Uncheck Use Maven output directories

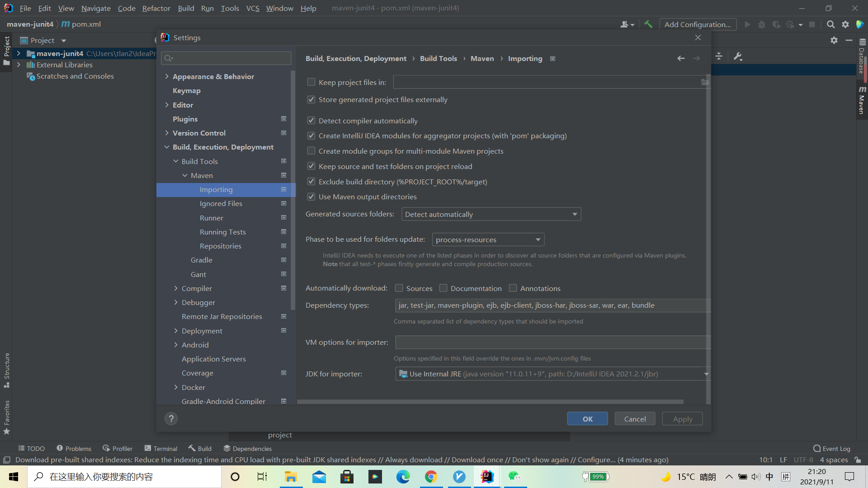tap(311, 197)
